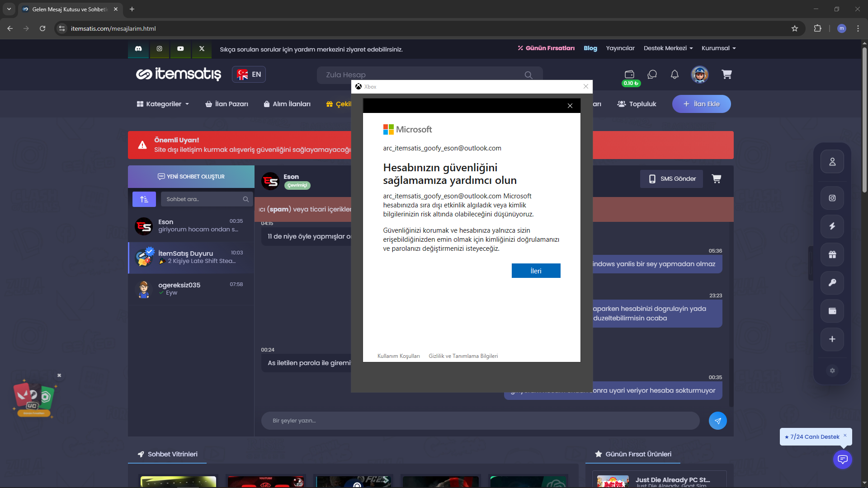Screen dimensions: 868x488
Task: Open the Instagram icon in right sidebar
Action: click(x=832, y=198)
